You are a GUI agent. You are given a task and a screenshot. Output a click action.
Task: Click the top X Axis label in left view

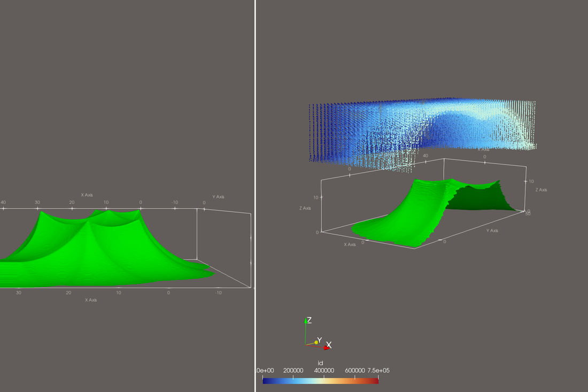pyautogui.click(x=87, y=195)
